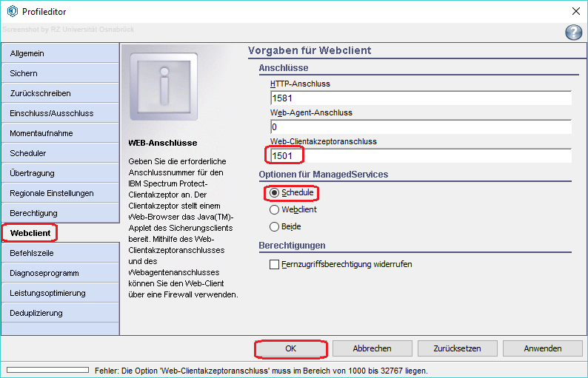Click the OK button
This screenshot has height=378, width=588.
point(290,348)
